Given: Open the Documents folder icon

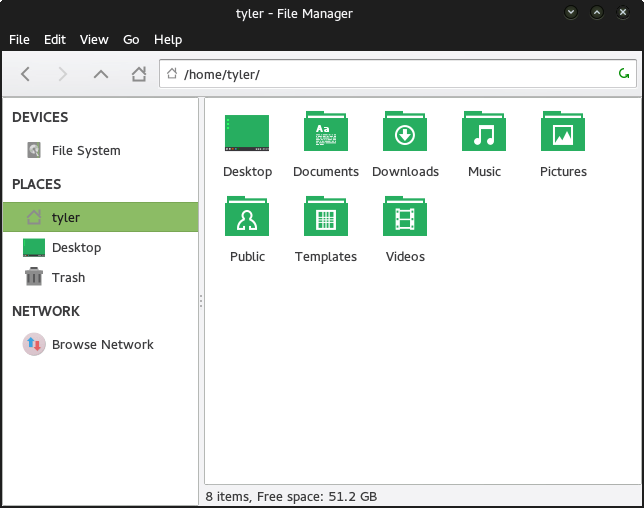Looking at the screenshot, I should tap(326, 131).
